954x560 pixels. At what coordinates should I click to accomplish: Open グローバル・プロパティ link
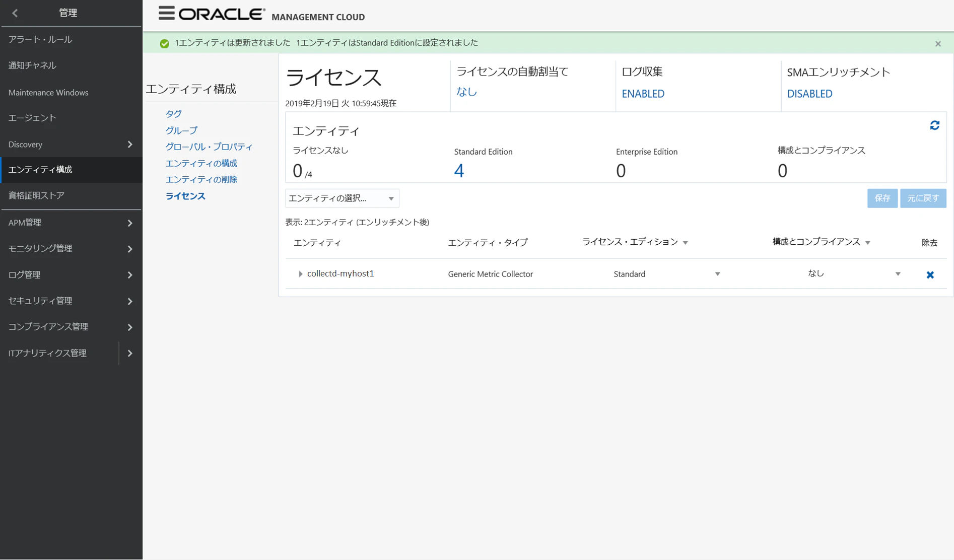point(209,147)
